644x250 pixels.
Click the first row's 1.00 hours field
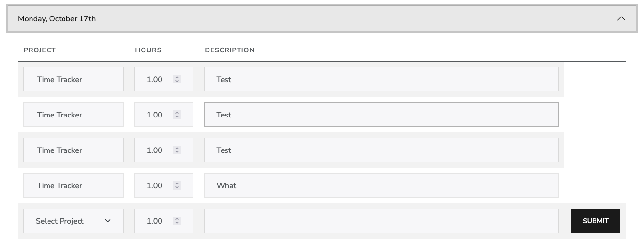(155, 79)
